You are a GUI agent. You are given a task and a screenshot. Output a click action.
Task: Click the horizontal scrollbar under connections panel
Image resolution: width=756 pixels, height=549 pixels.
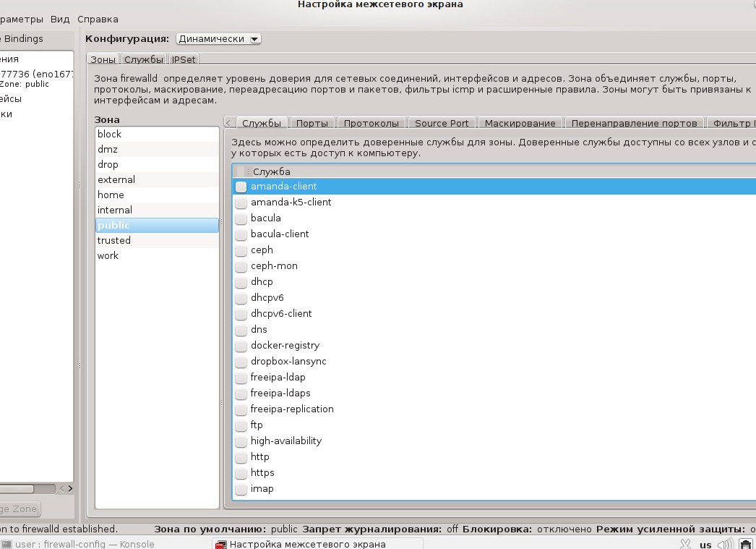tap(28, 489)
